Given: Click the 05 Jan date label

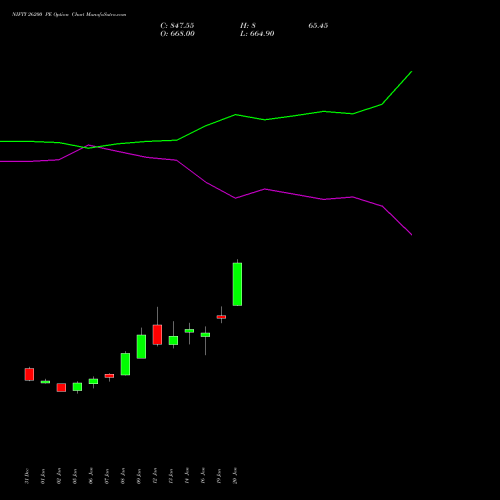Looking at the screenshot, I should 75,476.
